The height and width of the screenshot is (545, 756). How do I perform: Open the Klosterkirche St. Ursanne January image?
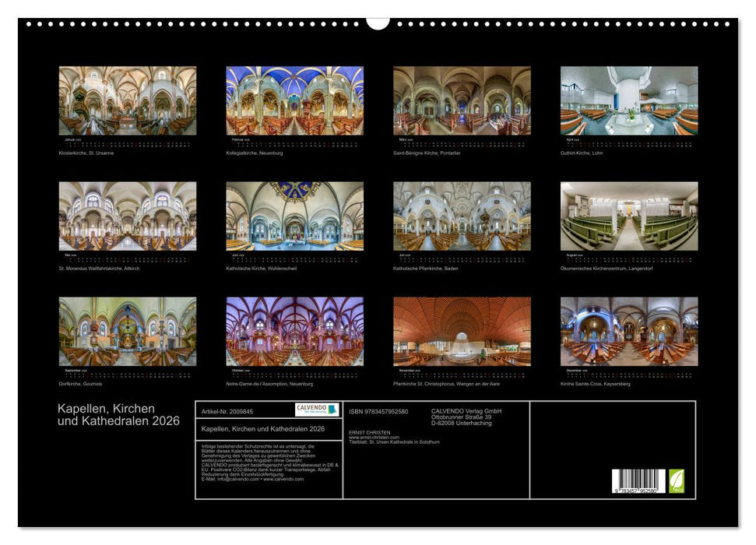(x=128, y=100)
